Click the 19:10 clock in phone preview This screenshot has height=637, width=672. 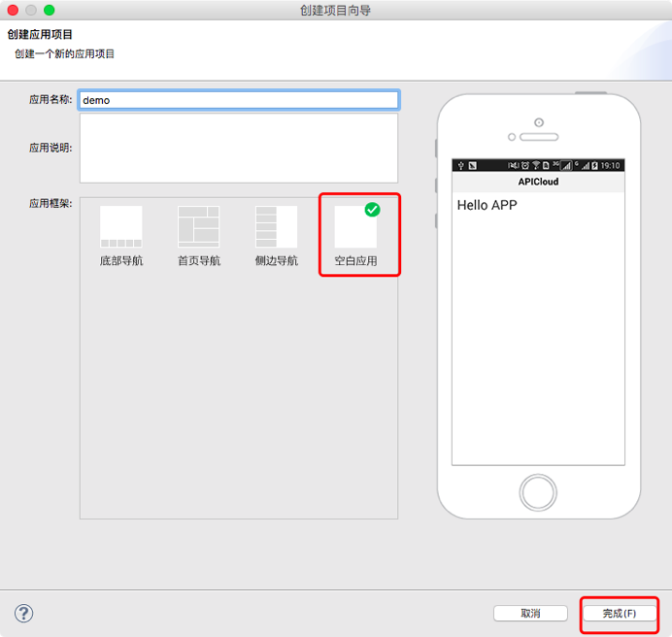click(611, 166)
